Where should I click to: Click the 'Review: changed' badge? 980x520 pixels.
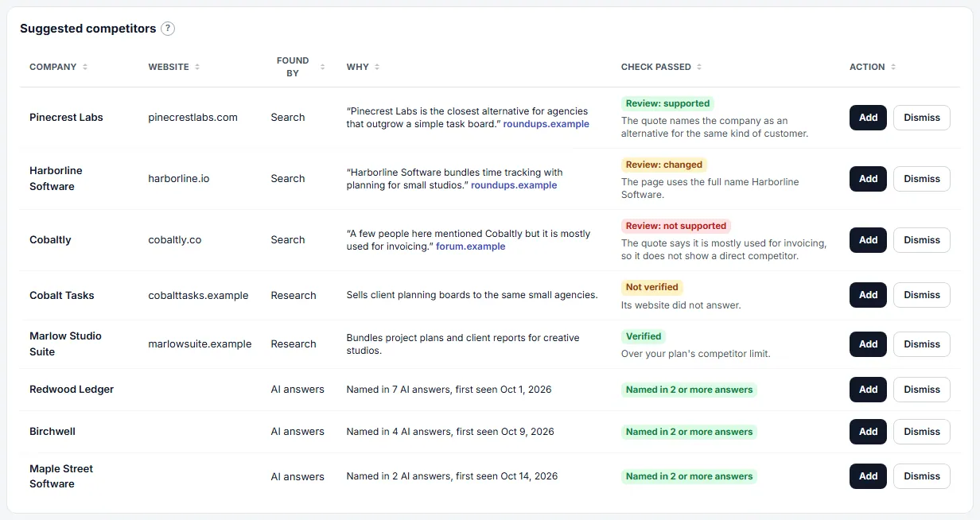click(x=664, y=165)
